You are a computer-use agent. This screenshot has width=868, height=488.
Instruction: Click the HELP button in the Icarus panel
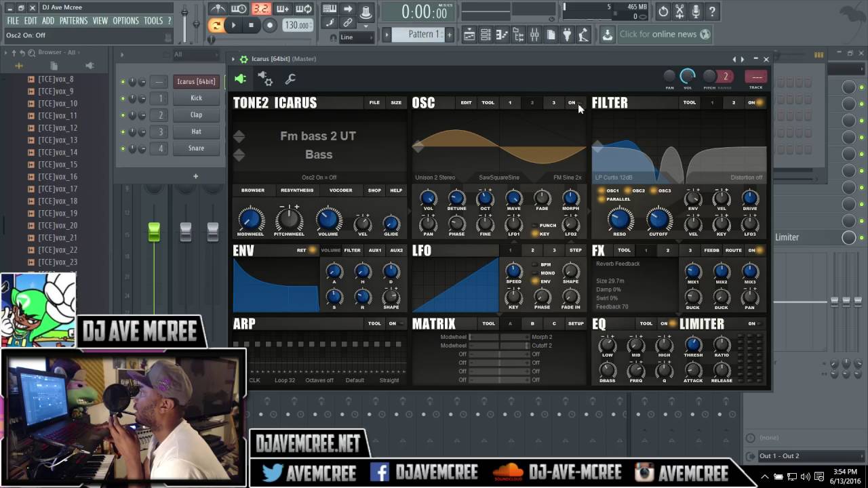(396, 190)
